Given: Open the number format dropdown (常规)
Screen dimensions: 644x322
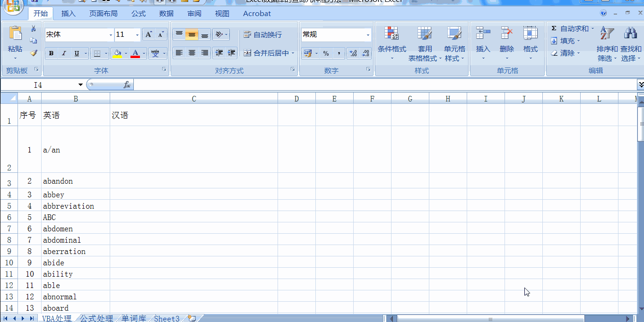Looking at the screenshot, I should [368, 35].
